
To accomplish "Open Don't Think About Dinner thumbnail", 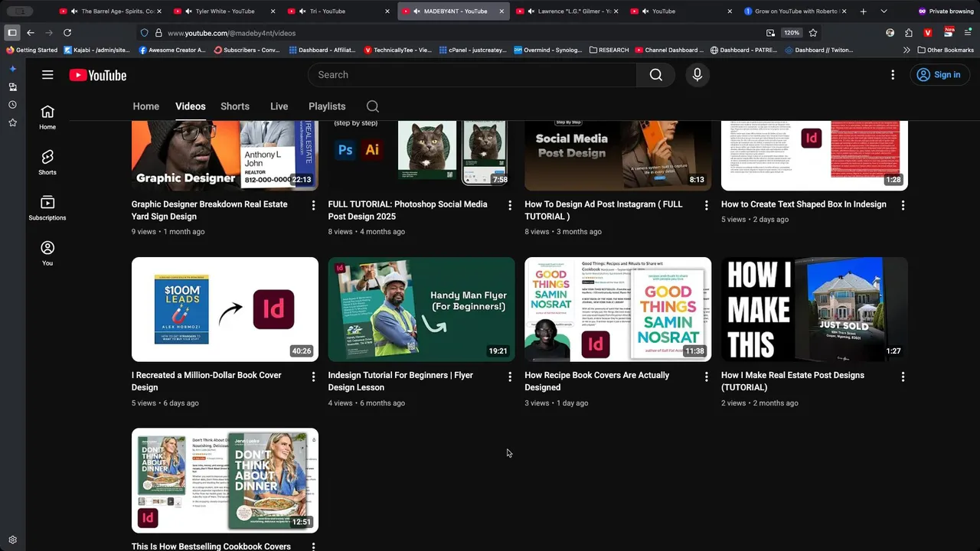I will coord(225,481).
